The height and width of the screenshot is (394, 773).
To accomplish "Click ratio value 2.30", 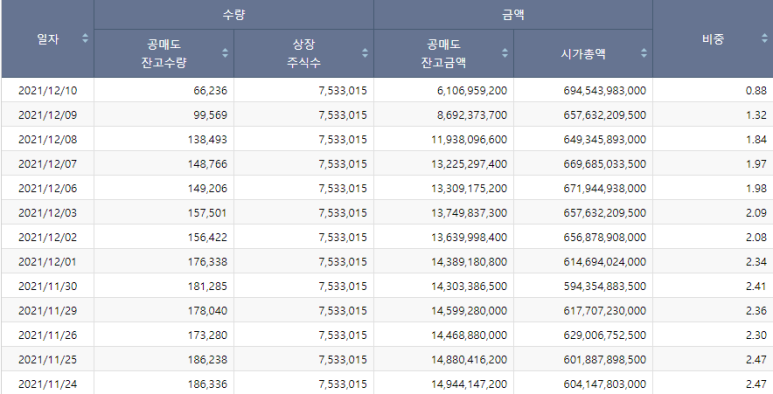I will point(757,335).
